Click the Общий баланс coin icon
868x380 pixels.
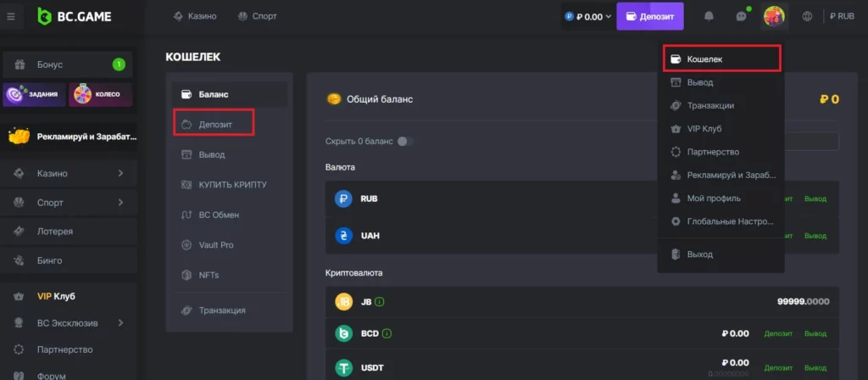pos(334,99)
